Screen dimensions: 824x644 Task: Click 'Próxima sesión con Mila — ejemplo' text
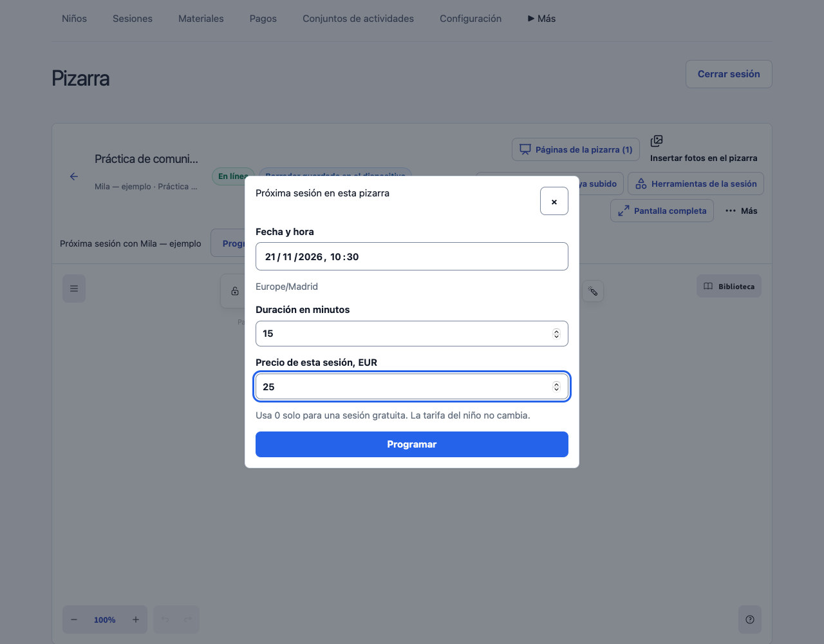click(131, 243)
